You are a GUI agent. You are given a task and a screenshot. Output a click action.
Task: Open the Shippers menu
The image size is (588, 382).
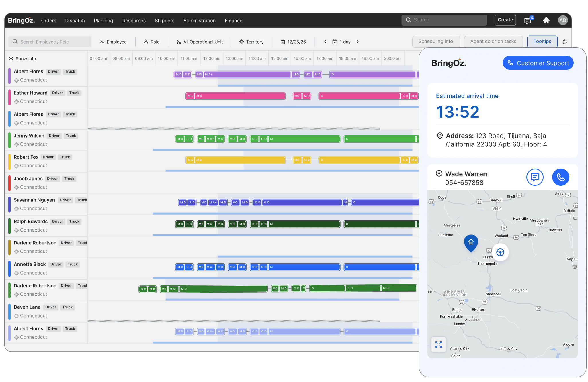pos(165,21)
